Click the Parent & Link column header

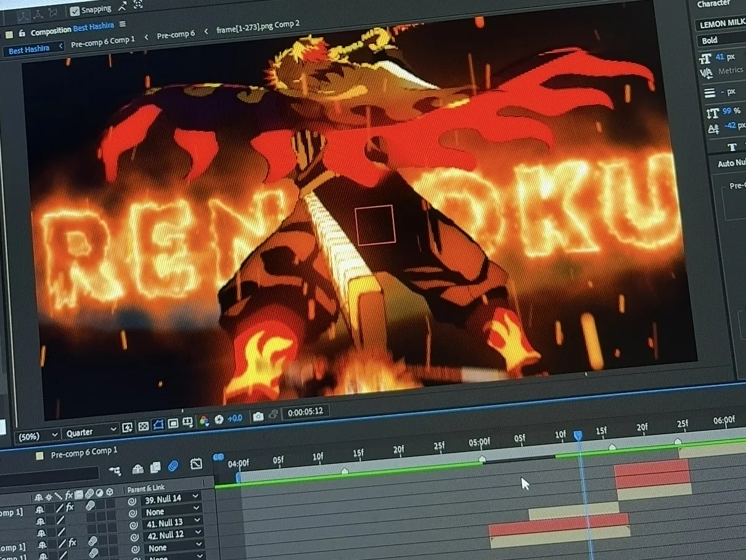click(146, 489)
